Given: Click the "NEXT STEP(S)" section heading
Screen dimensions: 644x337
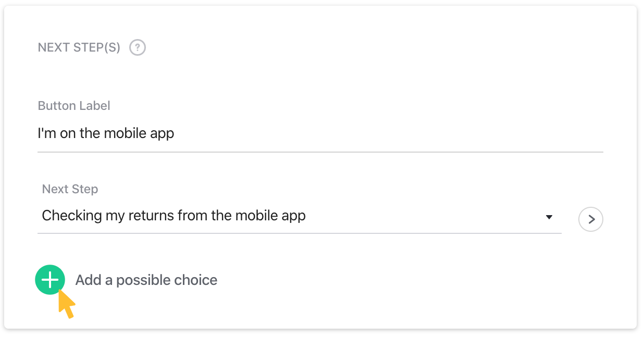Looking at the screenshot, I should tap(79, 48).
